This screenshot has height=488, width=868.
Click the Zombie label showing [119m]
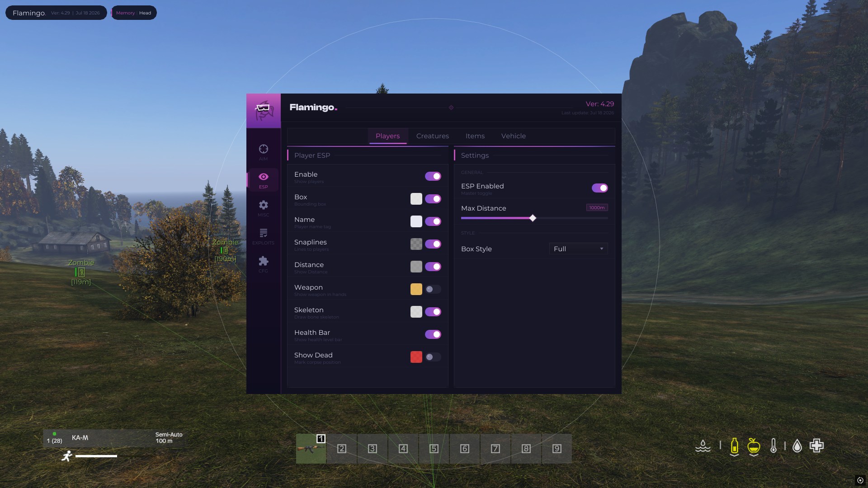point(81,263)
